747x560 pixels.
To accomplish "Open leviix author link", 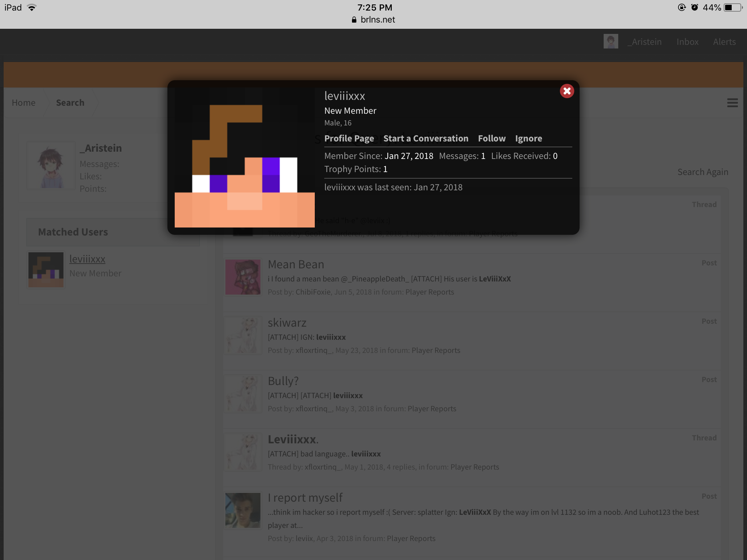I will click(x=304, y=538).
